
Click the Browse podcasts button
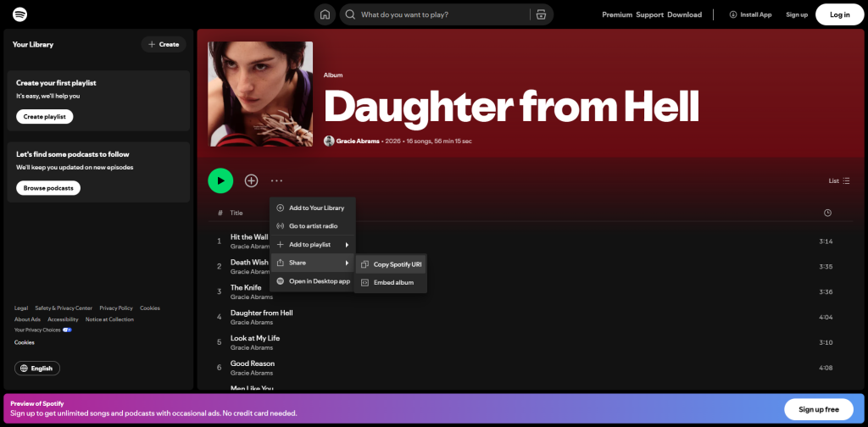(48, 188)
